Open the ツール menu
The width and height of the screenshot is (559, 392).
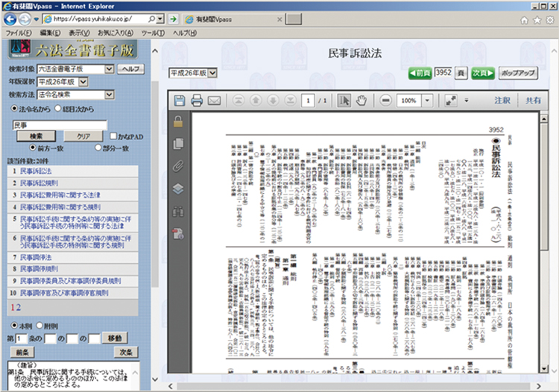click(x=153, y=33)
